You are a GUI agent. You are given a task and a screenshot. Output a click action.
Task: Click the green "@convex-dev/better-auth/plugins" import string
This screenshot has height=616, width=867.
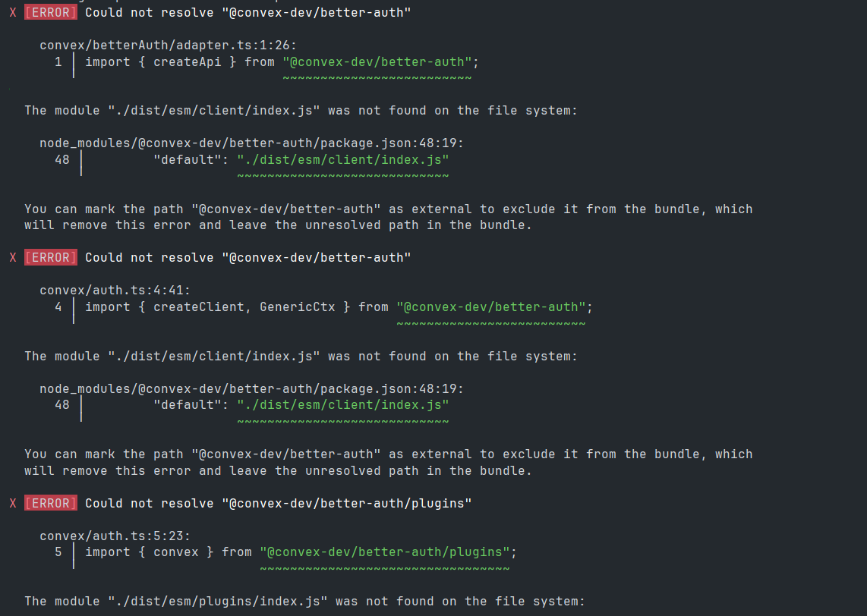point(385,552)
